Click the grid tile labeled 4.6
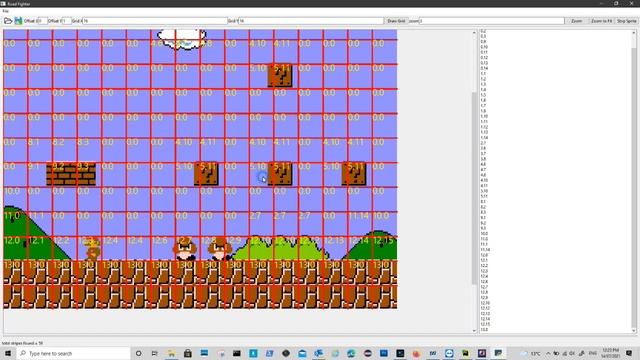Screen dimensions: 640x360 (x=163, y=52)
